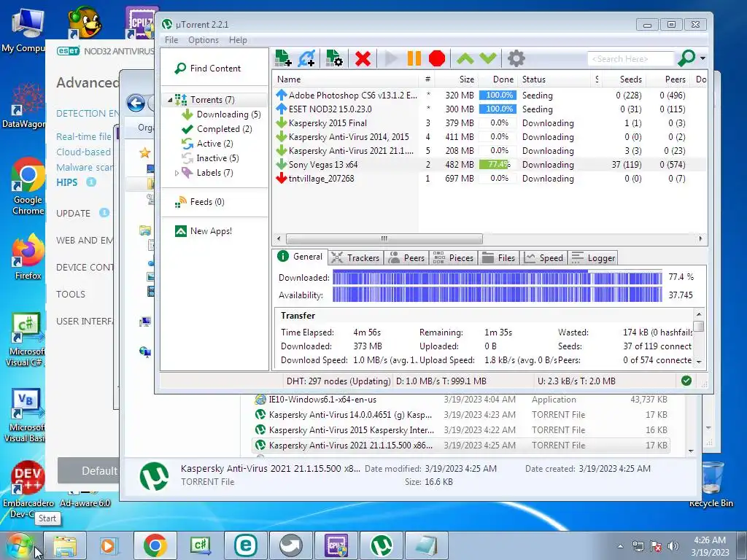This screenshot has height=560, width=747.
Task: Click the Windows Start orb
Action: pos(19,545)
